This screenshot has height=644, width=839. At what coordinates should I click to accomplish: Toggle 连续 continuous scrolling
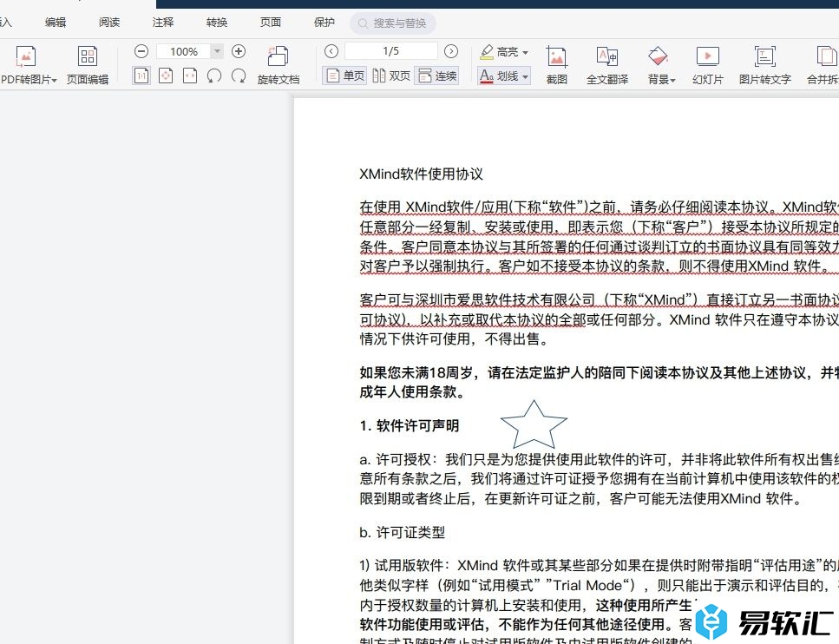[436, 76]
